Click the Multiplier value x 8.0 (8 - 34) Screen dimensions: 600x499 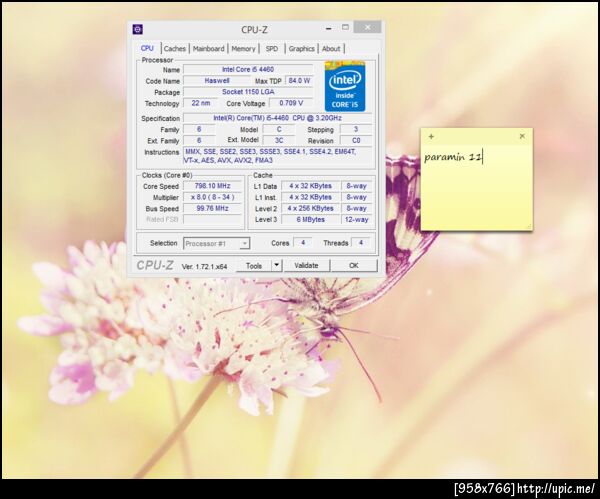(x=212, y=197)
